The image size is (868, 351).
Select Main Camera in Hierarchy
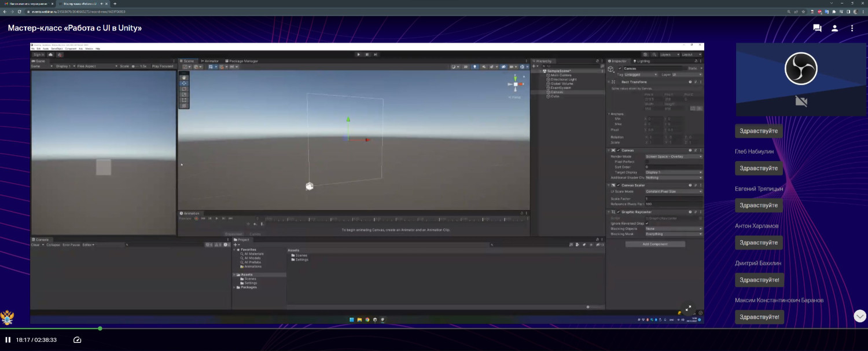tap(561, 75)
